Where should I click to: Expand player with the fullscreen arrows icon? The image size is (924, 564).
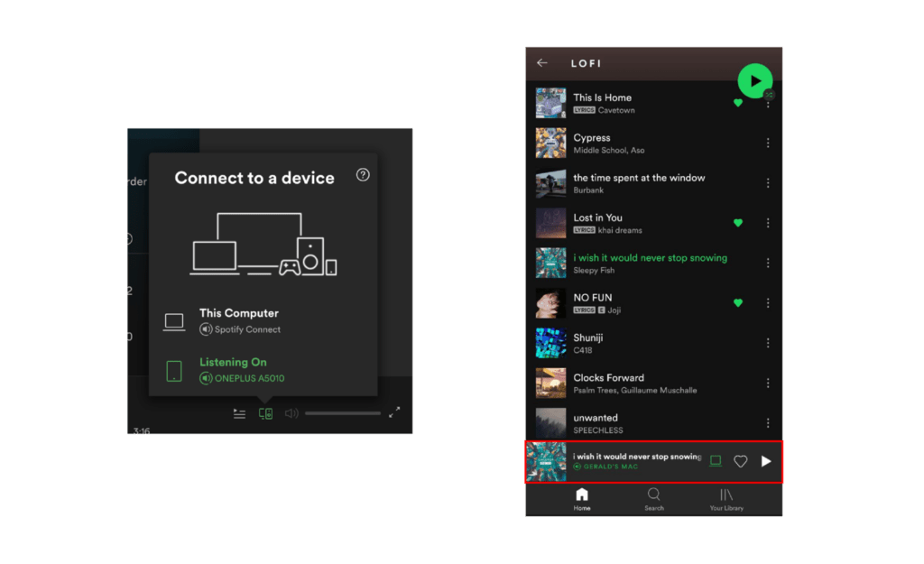[x=394, y=413]
